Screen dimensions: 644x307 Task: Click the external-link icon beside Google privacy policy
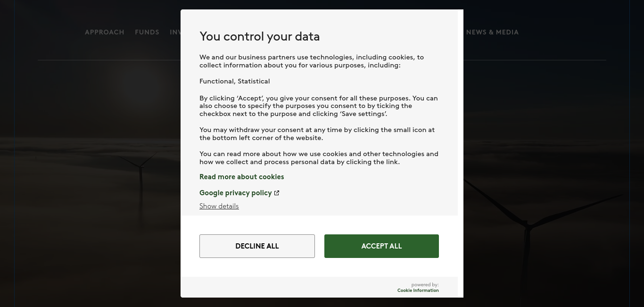click(x=277, y=193)
